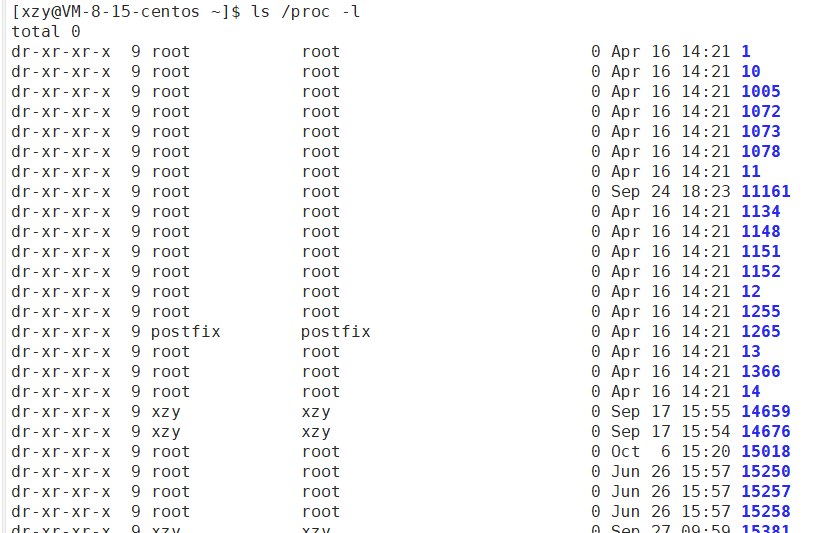Click directory 15018 dated Oct 6
The height and width of the screenshot is (533, 837).
[x=765, y=451]
